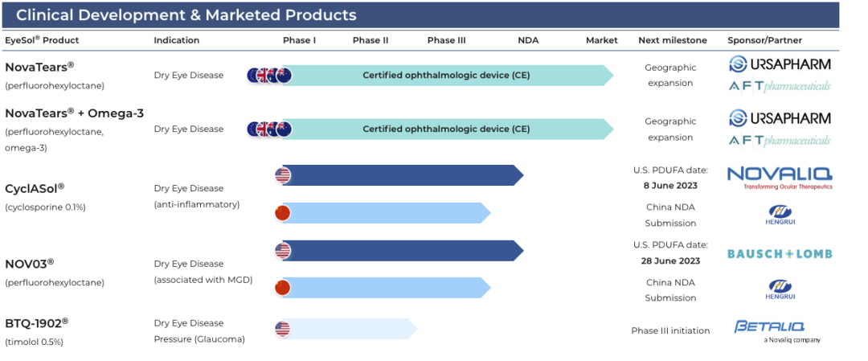The height and width of the screenshot is (361, 868).
Task: Click the US flag in BTQ-1902 row
Action: click(x=283, y=328)
